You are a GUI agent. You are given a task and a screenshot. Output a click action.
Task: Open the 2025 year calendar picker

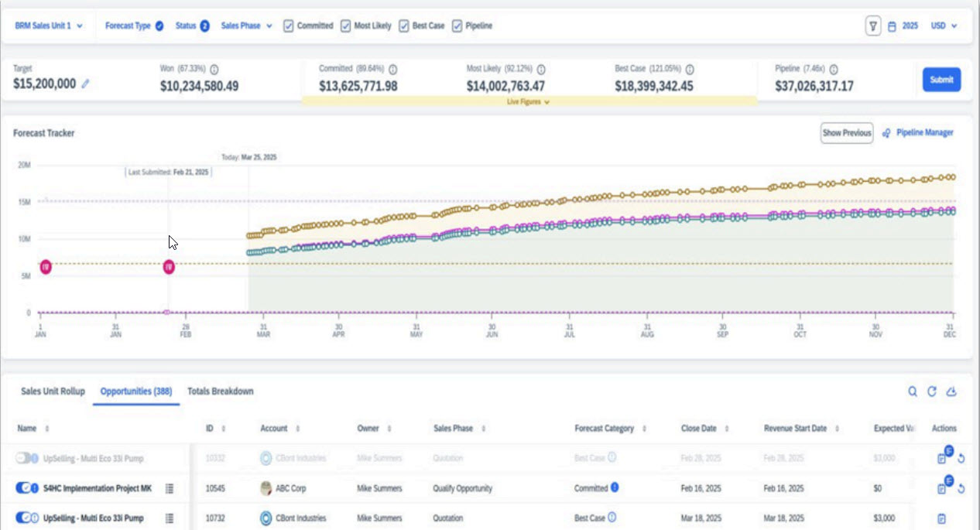tap(903, 26)
